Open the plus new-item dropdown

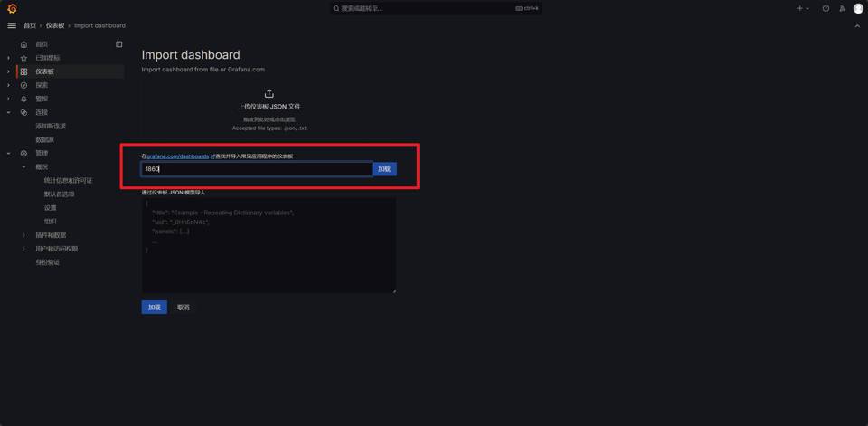802,8
